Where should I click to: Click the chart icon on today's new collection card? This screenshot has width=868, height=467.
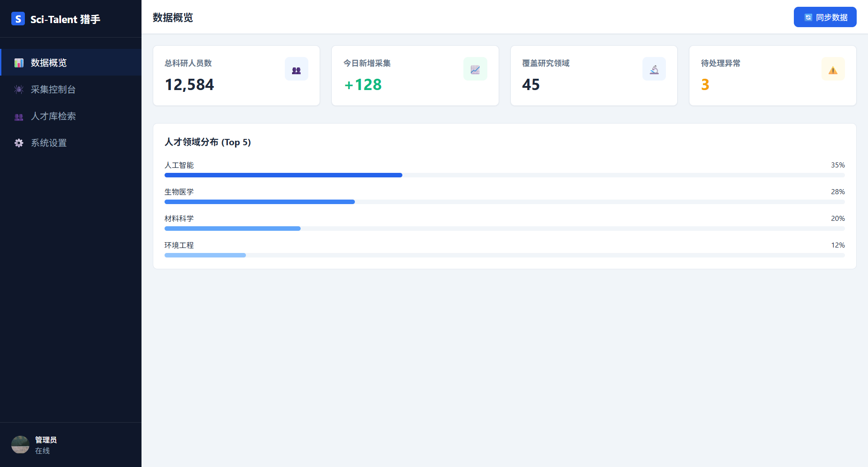475,69
